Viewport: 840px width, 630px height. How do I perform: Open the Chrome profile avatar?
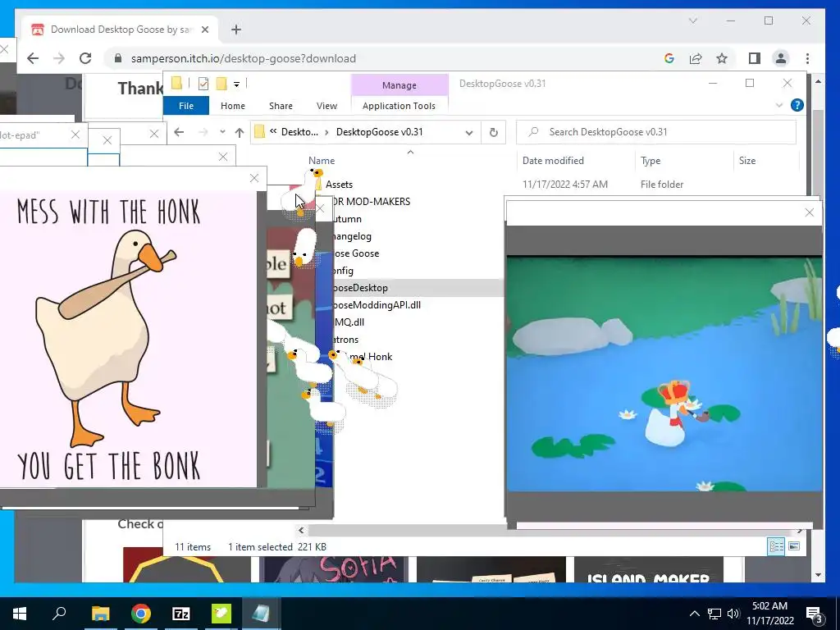tap(781, 58)
